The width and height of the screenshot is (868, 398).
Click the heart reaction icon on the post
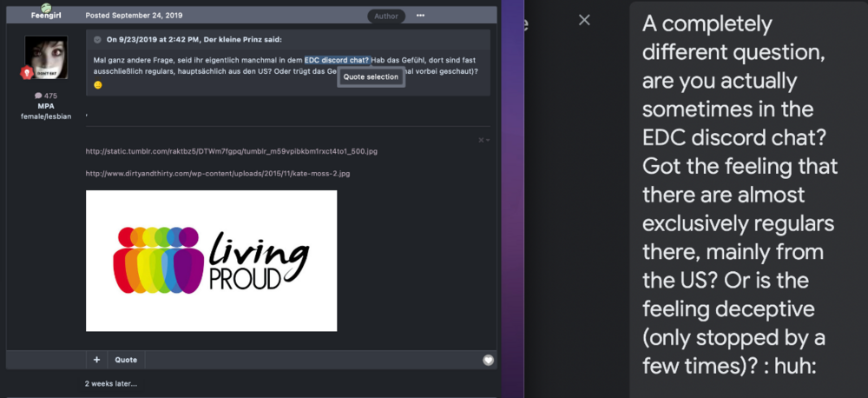(x=488, y=360)
